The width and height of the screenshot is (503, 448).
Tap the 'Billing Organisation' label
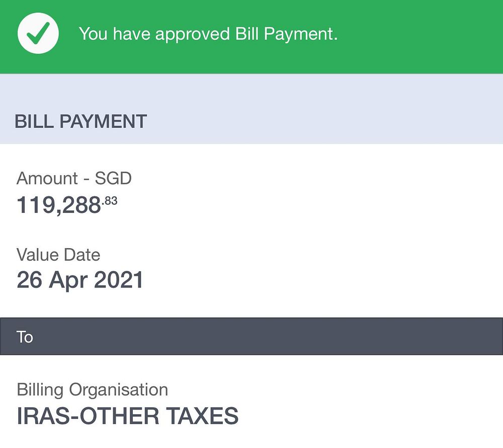pos(92,390)
